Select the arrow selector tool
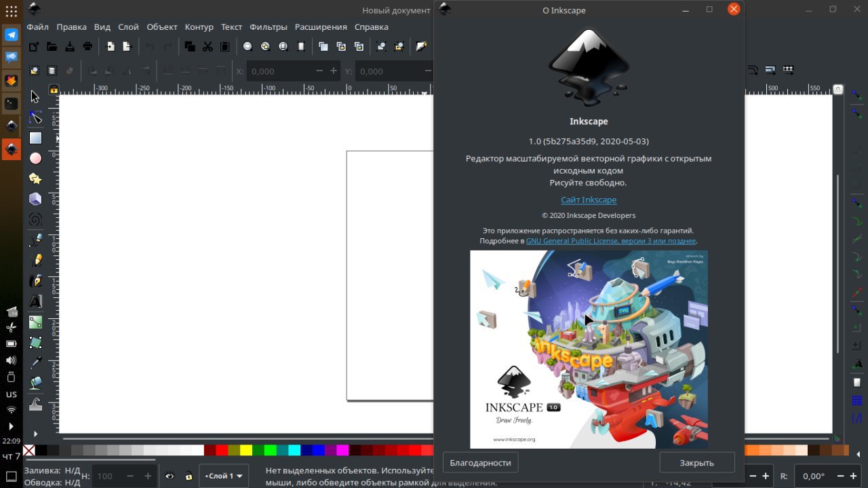Screen dimensions: 868x488 pos(35,97)
